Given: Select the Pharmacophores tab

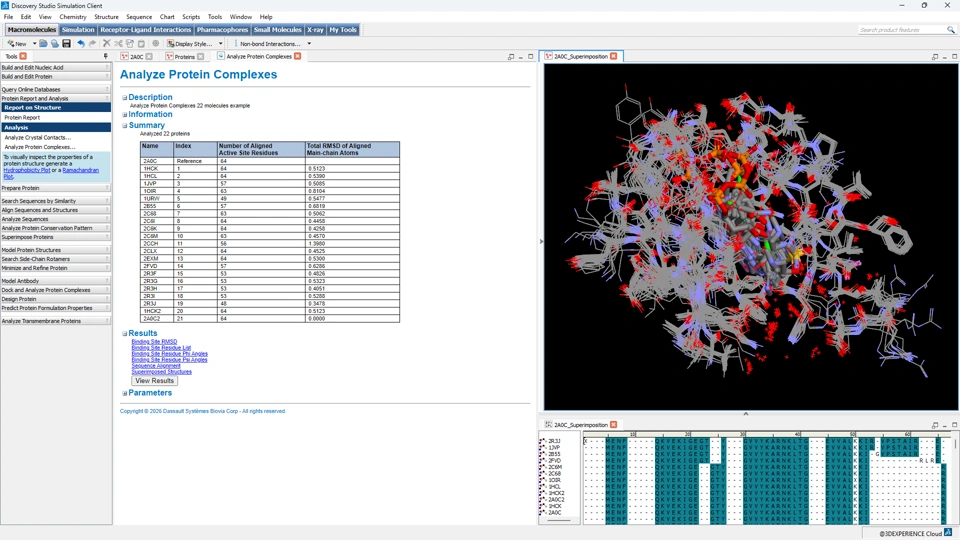Looking at the screenshot, I should [x=222, y=29].
